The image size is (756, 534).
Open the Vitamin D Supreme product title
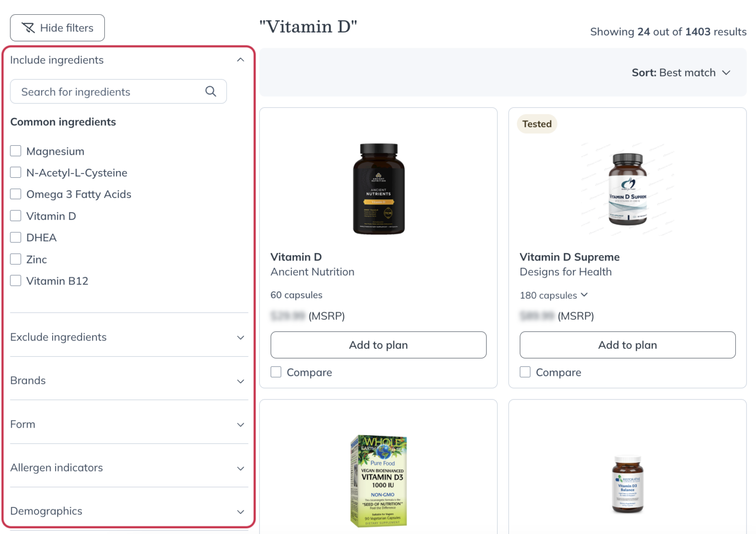[569, 257]
